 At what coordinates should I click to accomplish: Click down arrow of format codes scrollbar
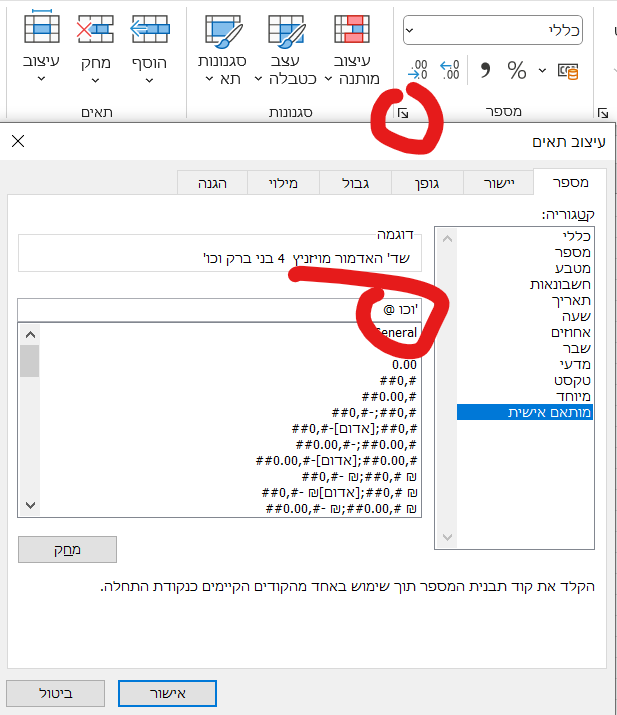(31, 505)
